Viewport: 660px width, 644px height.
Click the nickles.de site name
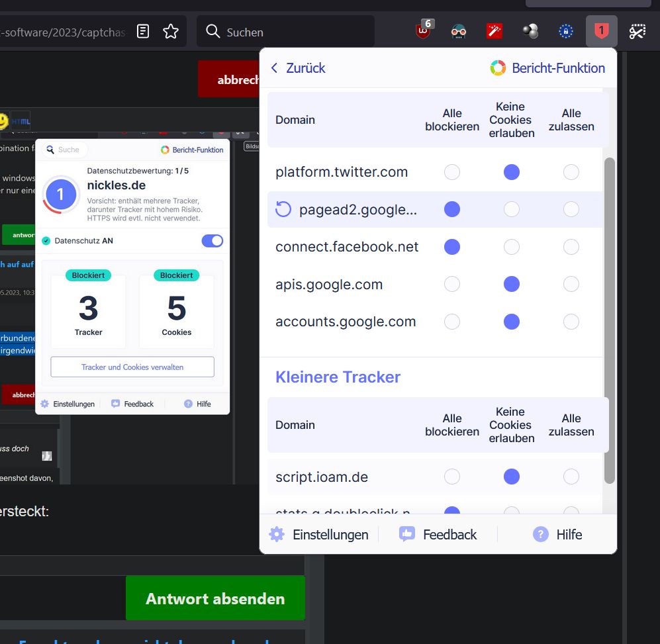[116, 185]
